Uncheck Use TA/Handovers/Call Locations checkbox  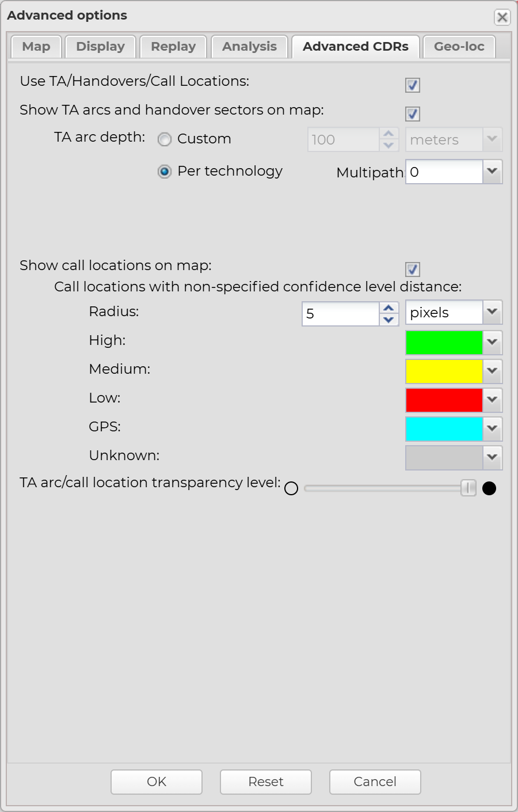[413, 85]
